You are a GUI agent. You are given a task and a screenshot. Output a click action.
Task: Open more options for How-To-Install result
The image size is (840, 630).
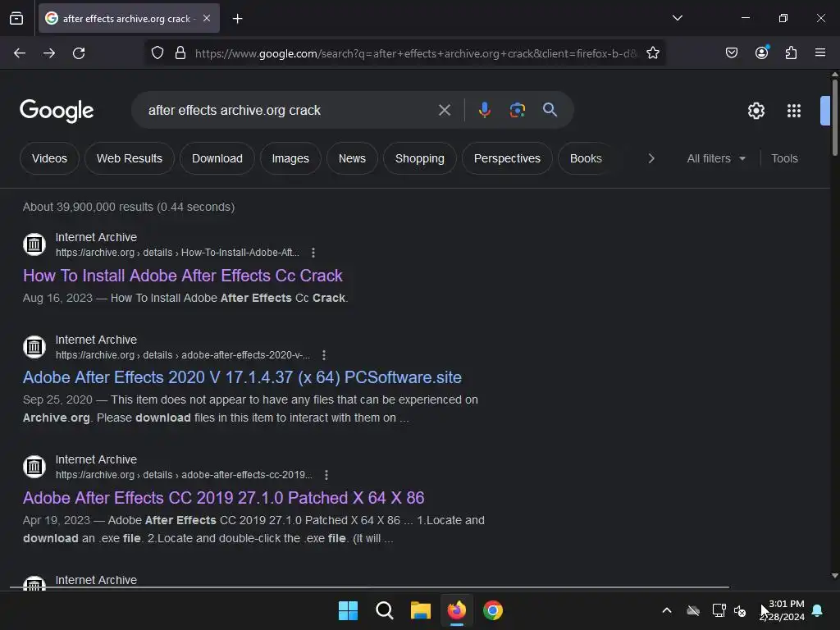click(x=313, y=253)
